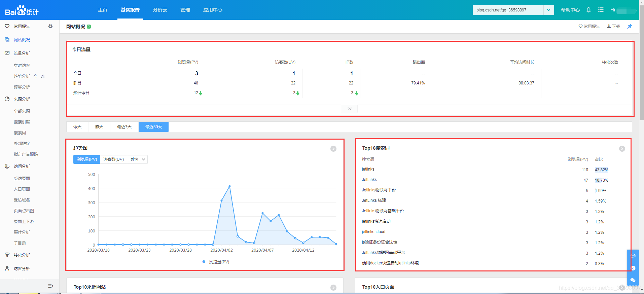Open 页面上下游 in sidebar

pyautogui.click(x=24, y=222)
